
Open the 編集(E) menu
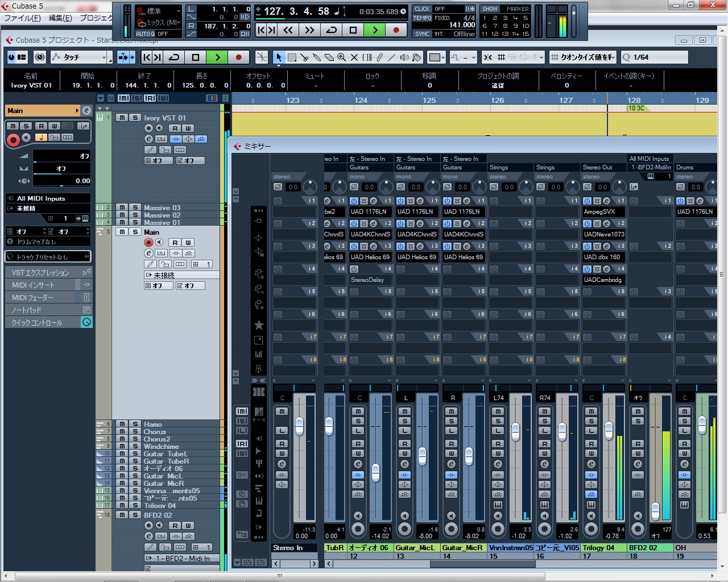point(60,18)
